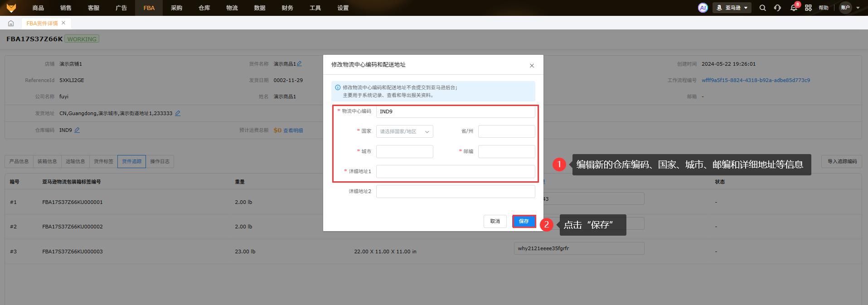
Task: Edit the 发货地址 pencil icon
Action: pos(178,113)
